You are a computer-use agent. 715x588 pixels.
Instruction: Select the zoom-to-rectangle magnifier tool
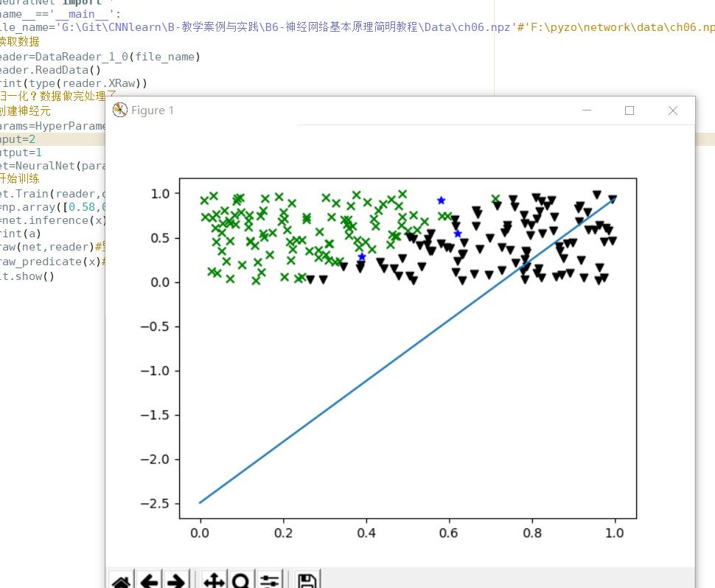[241, 582]
